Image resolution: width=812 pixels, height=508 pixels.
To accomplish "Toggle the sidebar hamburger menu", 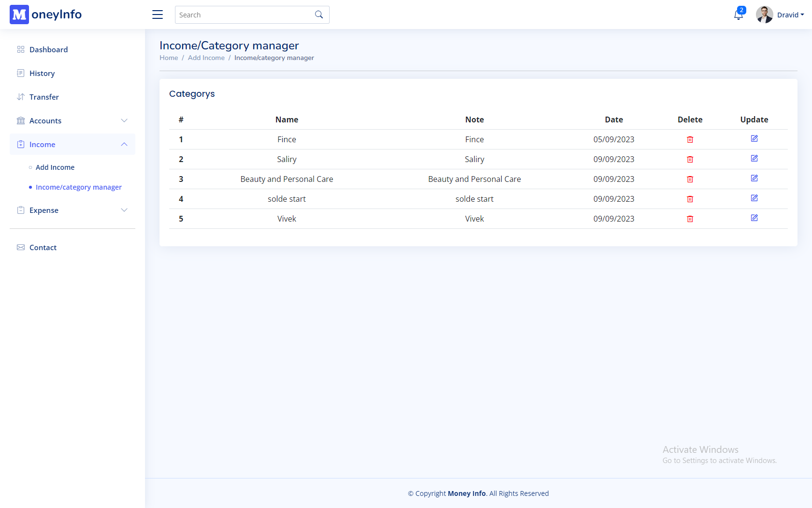I will (158, 15).
